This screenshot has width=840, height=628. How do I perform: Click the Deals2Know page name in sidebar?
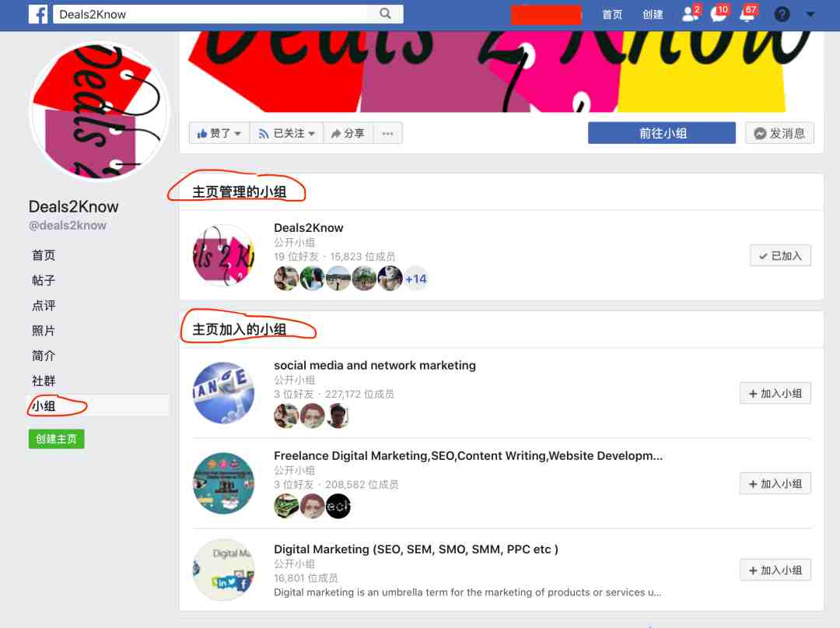pos(73,207)
